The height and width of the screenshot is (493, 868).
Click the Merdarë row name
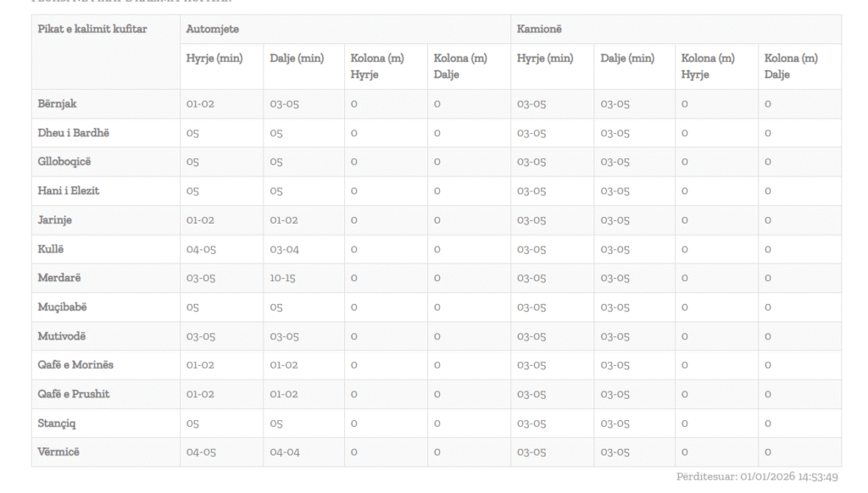(59, 278)
